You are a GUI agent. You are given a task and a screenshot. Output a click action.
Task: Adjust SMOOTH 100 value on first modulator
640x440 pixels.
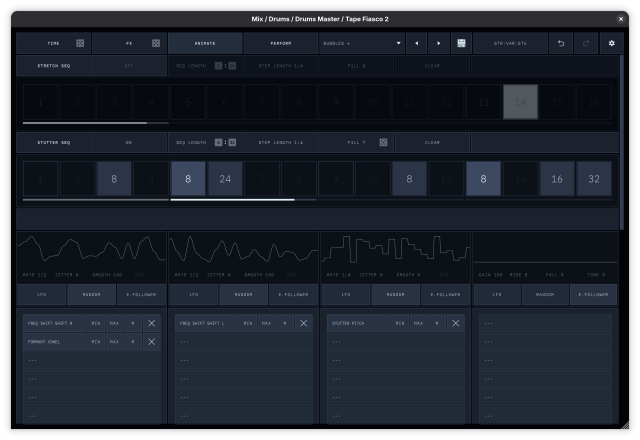[x=107, y=275]
